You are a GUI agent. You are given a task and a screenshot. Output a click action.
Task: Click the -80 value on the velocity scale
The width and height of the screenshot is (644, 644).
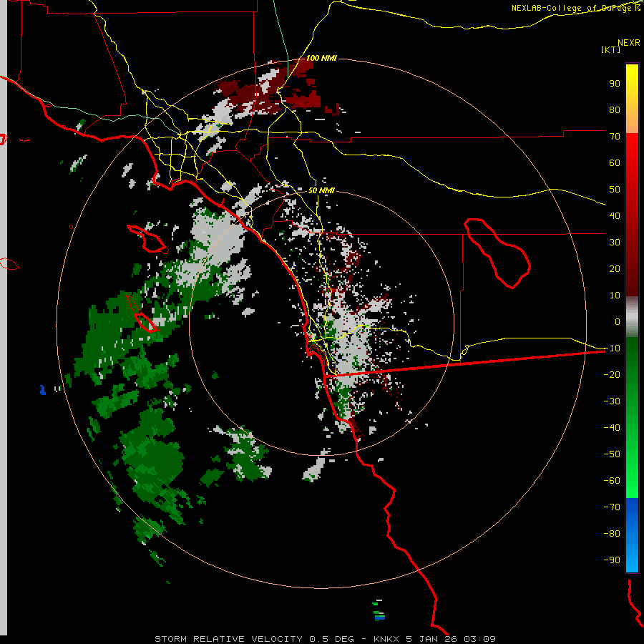click(612, 534)
